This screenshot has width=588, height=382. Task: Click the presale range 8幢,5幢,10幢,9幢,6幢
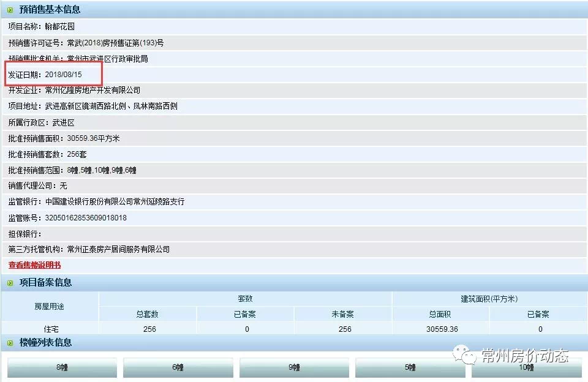(x=102, y=171)
